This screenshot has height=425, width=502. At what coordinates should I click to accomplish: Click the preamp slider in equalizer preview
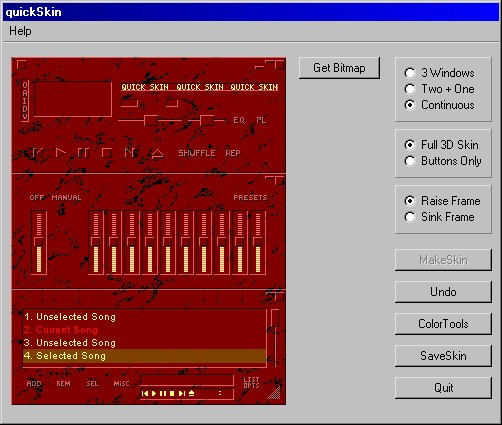coord(39,243)
